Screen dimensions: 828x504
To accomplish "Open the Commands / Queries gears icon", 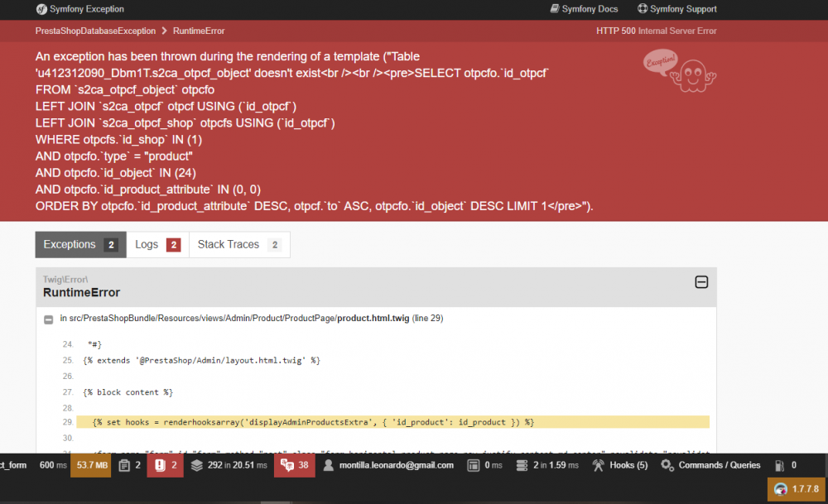I will [x=667, y=465].
